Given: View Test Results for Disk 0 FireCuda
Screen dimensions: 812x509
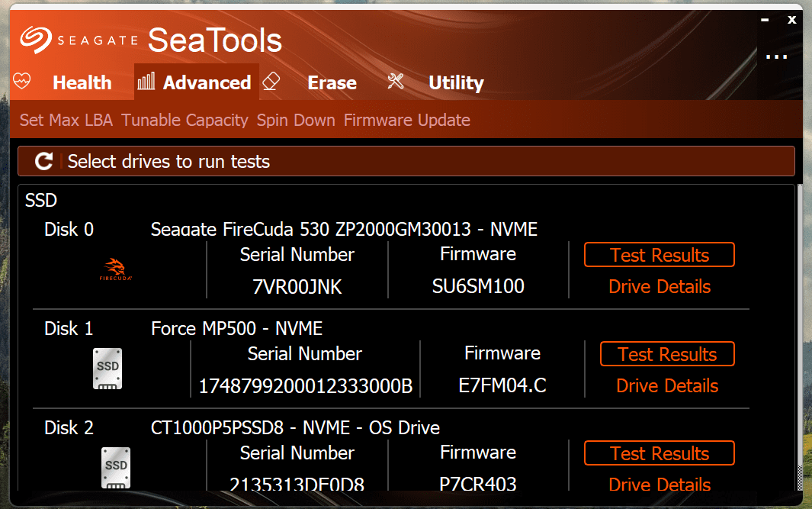Looking at the screenshot, I should [660, 255].
